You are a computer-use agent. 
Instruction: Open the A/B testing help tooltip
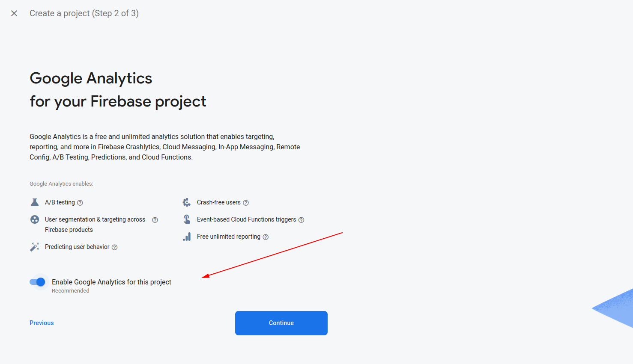click(80, 202)
